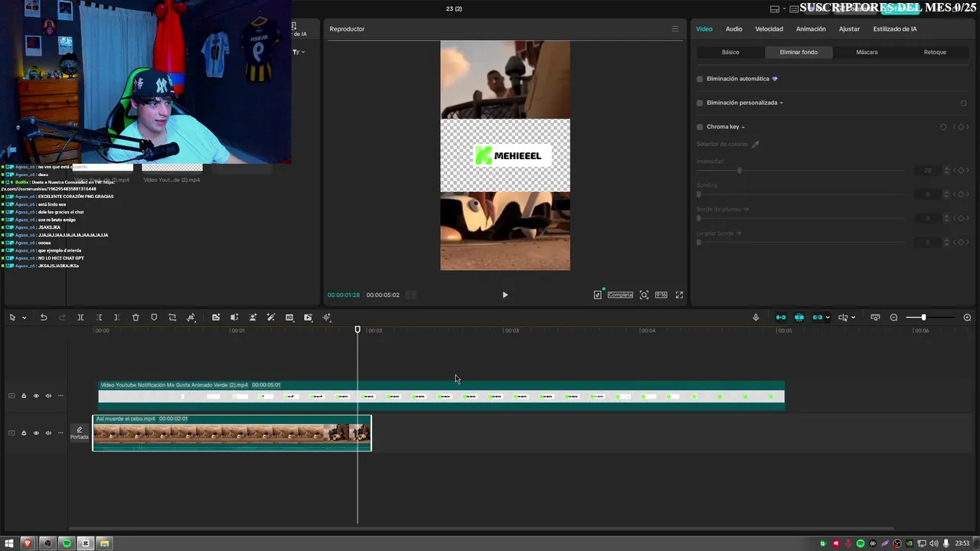Open the selection tool mode dropdown arrow
Viewport: 980px width, 551px height.
tap(24, 318)
